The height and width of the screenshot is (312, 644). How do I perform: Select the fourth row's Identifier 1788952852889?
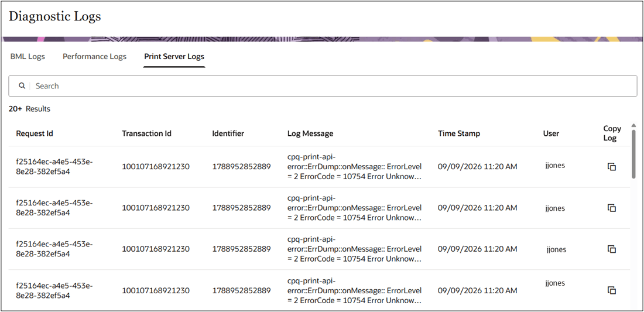point(241,291)
